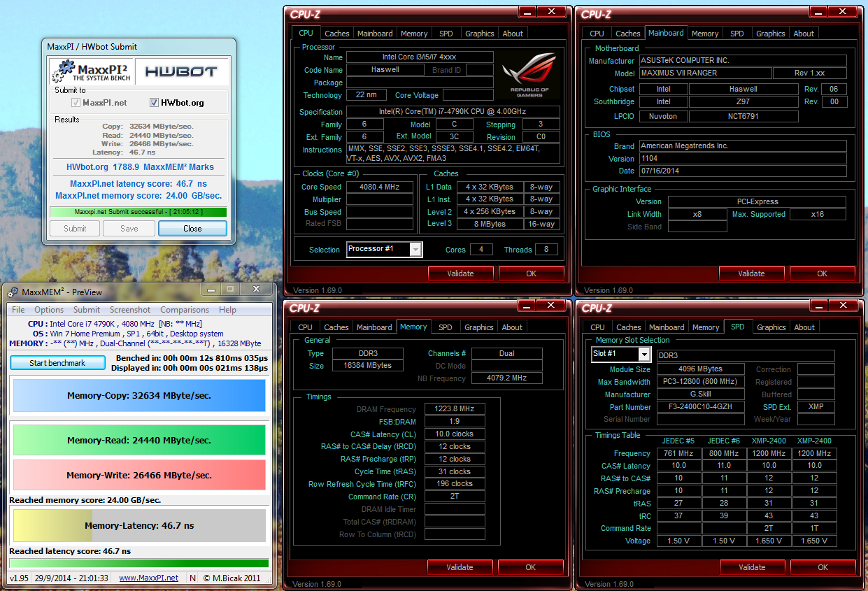The width and height of the screenshot is (868, 591).
Task: Click the NB Frequency value 4079.2 MHz
Action: (x=507, y=378)
